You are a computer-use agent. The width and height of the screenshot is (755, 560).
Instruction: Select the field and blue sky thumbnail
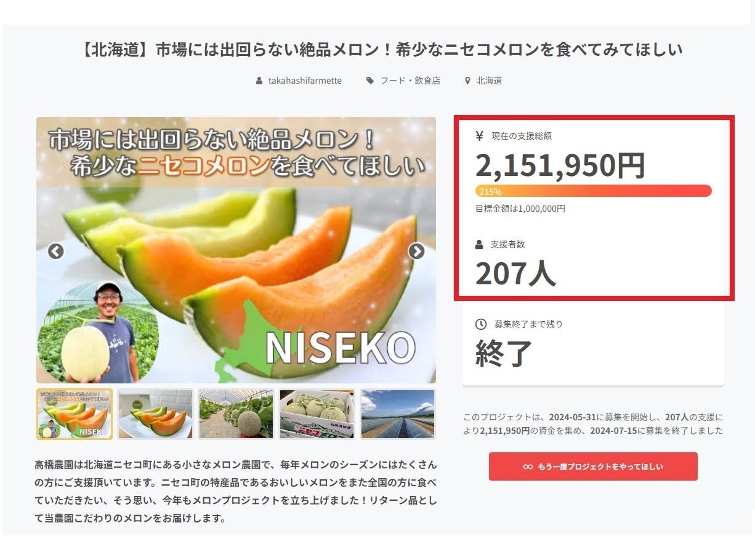point(397,414)
